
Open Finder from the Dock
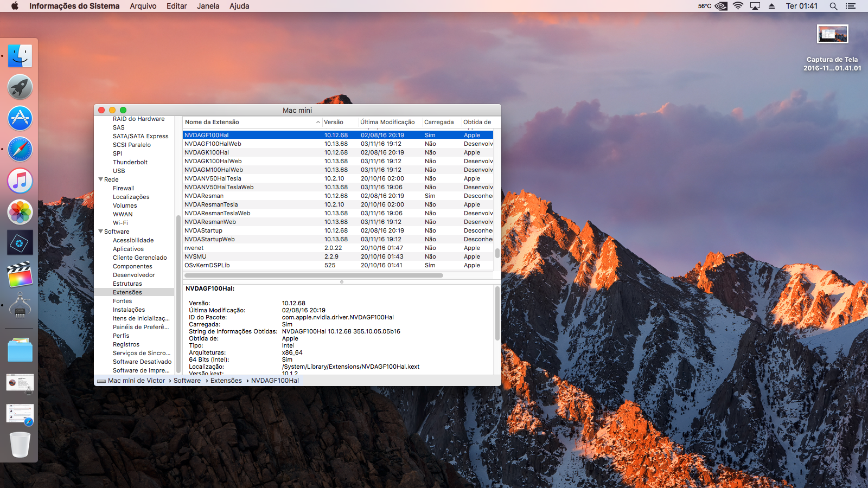coord(20,56)
